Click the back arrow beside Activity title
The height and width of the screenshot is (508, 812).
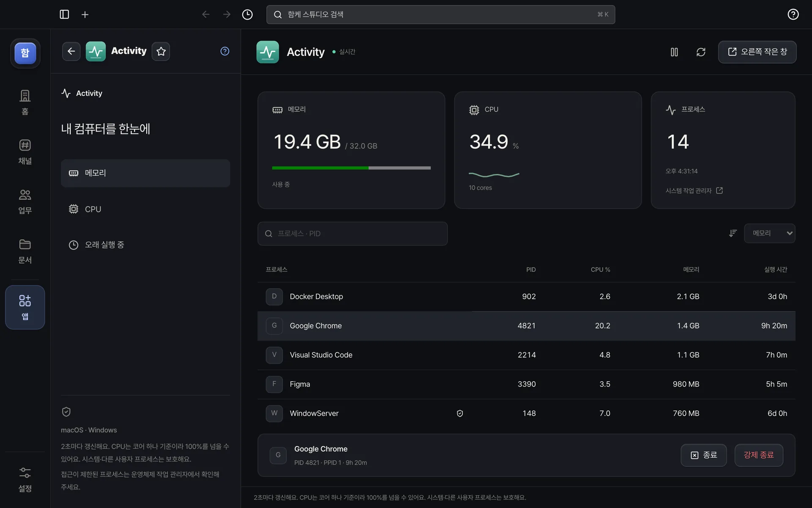(71, 51)
